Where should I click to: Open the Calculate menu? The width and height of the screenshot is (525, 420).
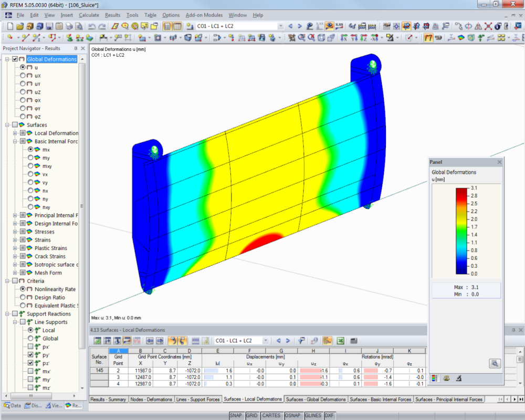[89, 15]
